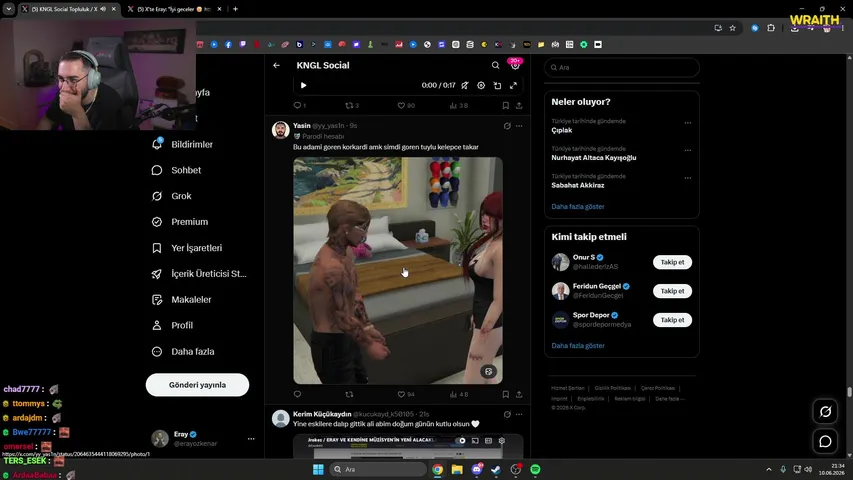Show more trends under Neler oluyor
The image size is (853, 480).
(x=578, y=206)
